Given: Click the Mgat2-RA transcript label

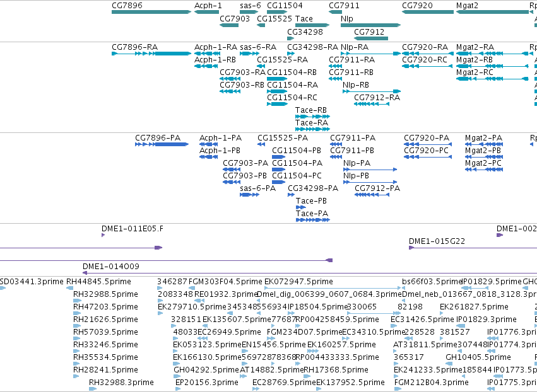Looking at the screenshot, I should point(475,47).
